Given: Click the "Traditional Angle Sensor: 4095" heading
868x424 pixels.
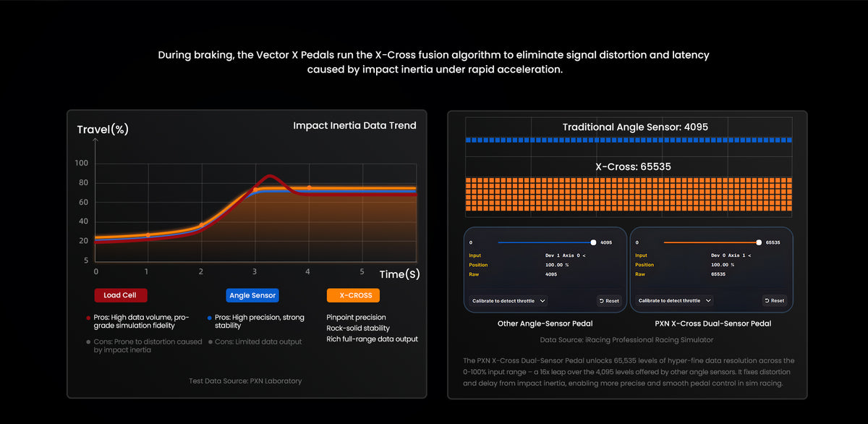Looking at the screenshot, I should [x=635, y=127].
